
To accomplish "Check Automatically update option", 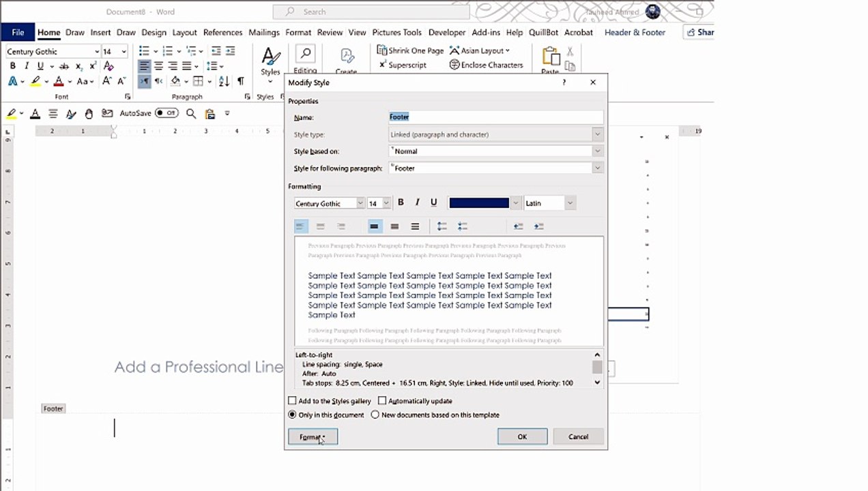I will point(382,401).
